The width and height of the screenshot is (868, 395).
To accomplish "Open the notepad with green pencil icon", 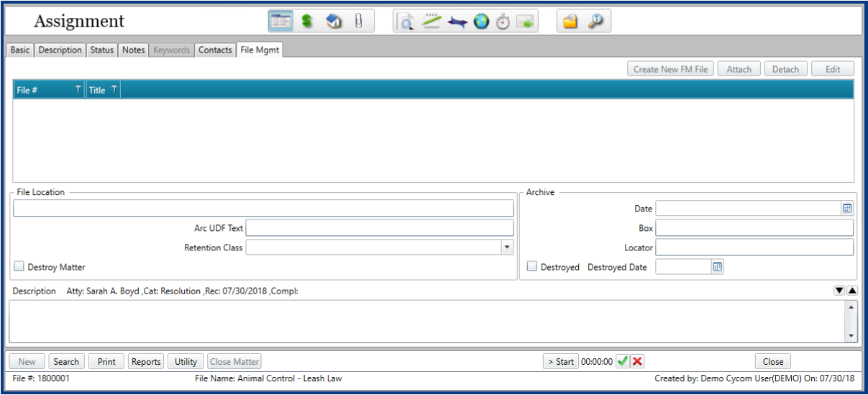I will click(431, 22).
